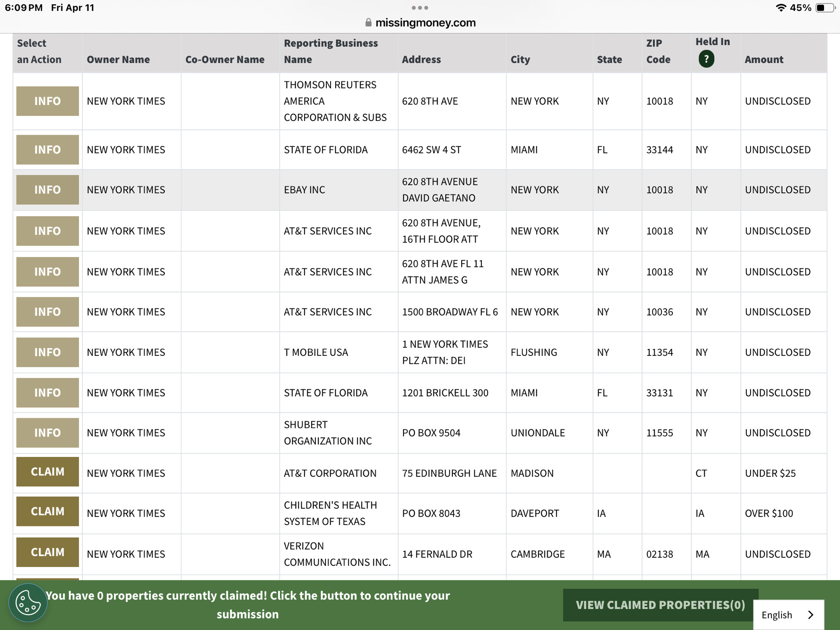Expand the English language selector
840x630 pixels.
coord(788,615)
